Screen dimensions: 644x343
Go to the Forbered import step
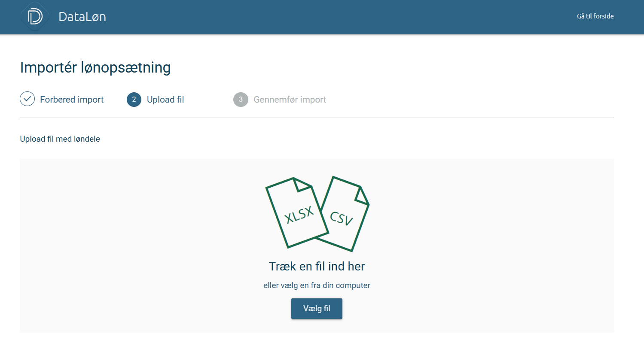coord(72,100)
